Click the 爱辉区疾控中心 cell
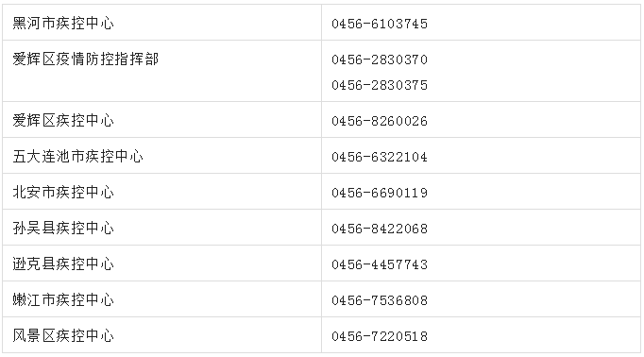The width and height of the screenshot is (644, 357). click(x=161, y=120)
